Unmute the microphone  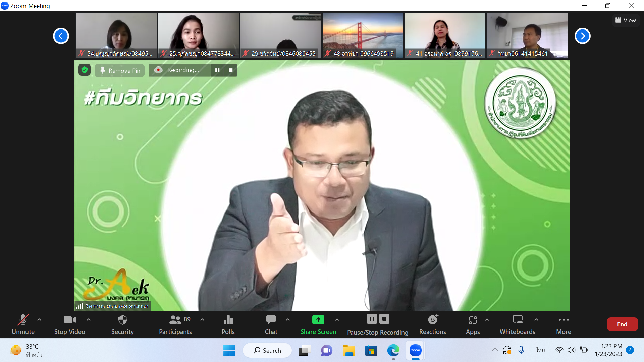pyautogui.click(x=23, y=324)
